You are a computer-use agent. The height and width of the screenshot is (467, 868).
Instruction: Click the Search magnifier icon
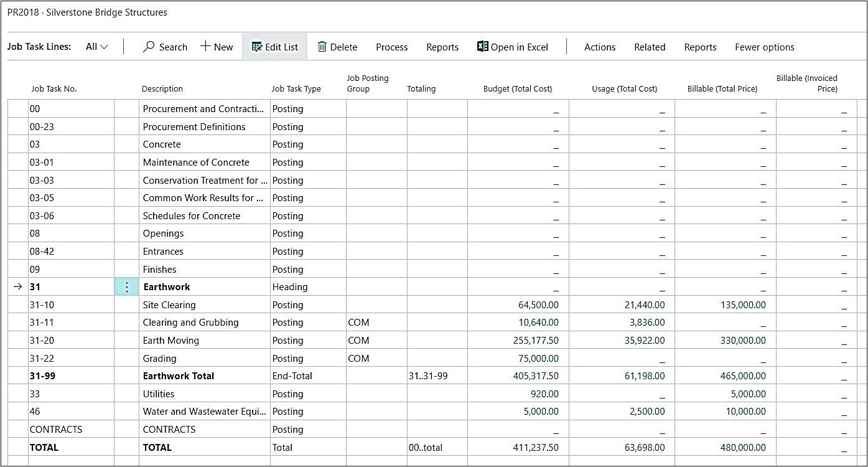pos(149,47)
